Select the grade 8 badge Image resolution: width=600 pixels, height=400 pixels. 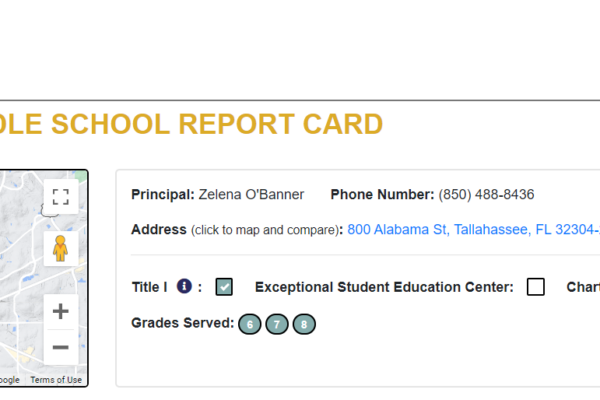(304, 324)
